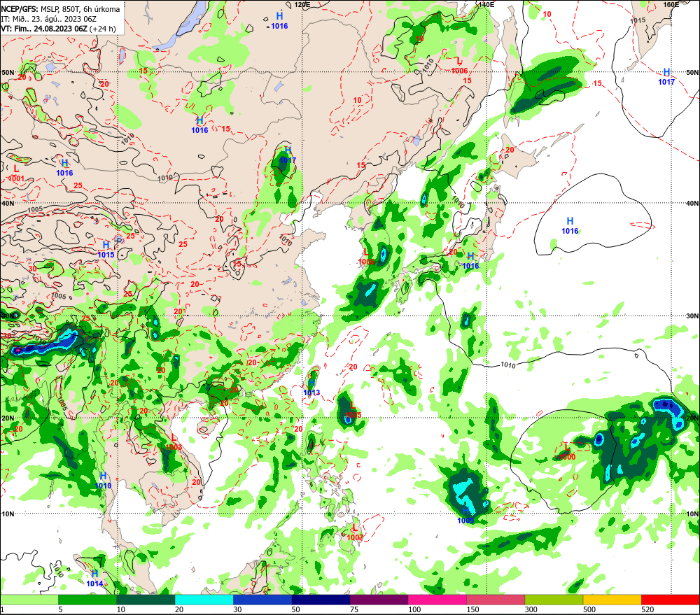Click the legend value '150'

[x=472, y=609]
